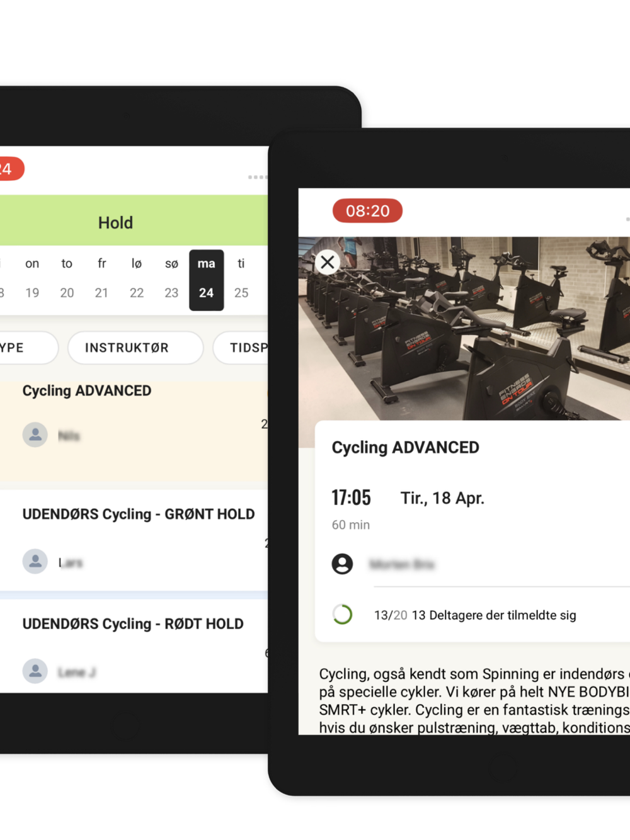Select Monday 24 in the calendar
This screenshot has height=840, width=630.
pos(207,280)
